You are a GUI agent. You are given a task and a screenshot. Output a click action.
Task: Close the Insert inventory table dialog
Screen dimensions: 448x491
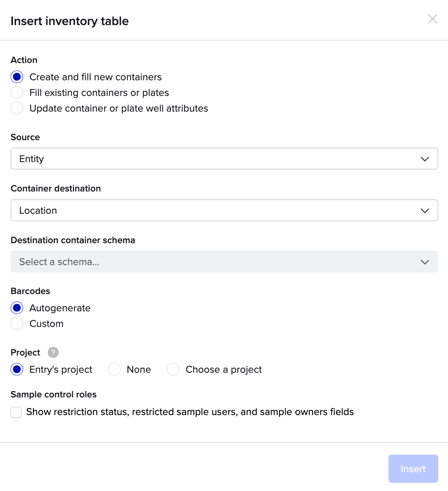click(x=432, y=19)
